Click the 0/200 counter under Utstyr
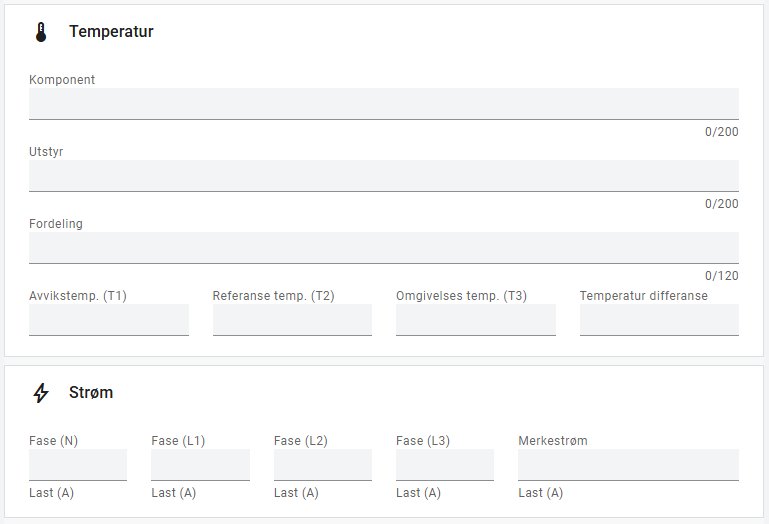Viewport: 769px width, 524px height. tap(721, 204)
